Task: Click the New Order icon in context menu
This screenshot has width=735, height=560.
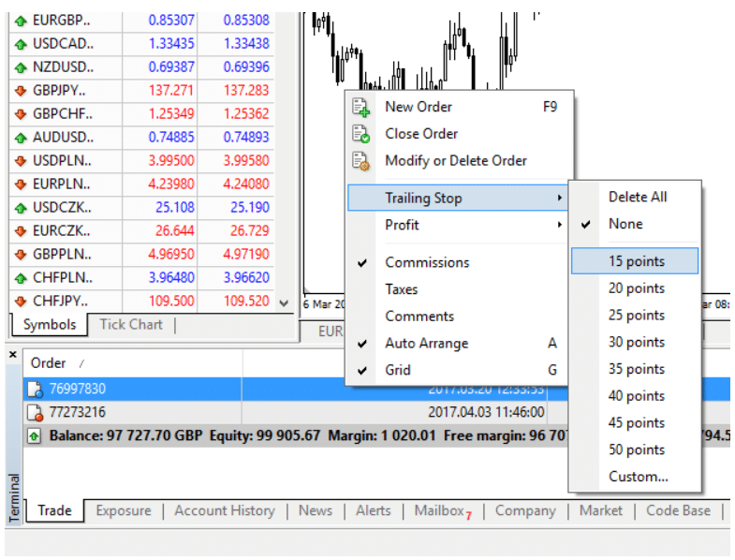Action: 361,107
